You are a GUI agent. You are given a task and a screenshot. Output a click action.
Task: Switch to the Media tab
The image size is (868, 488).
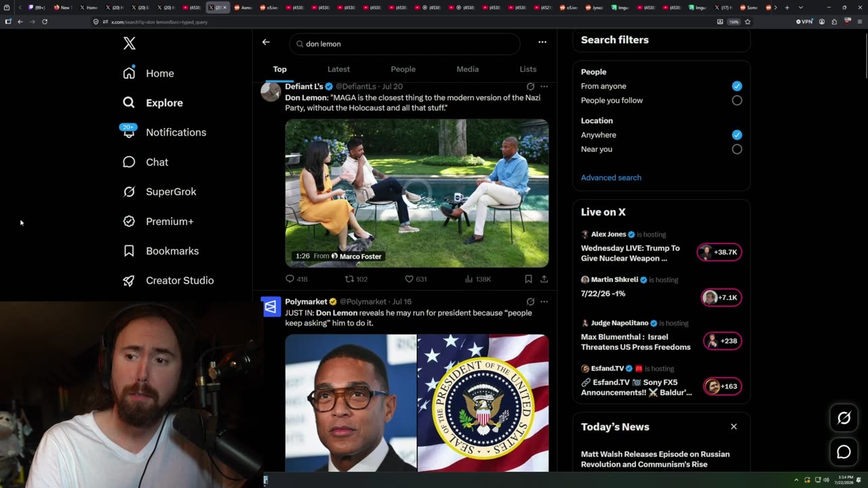pos(467,69)
